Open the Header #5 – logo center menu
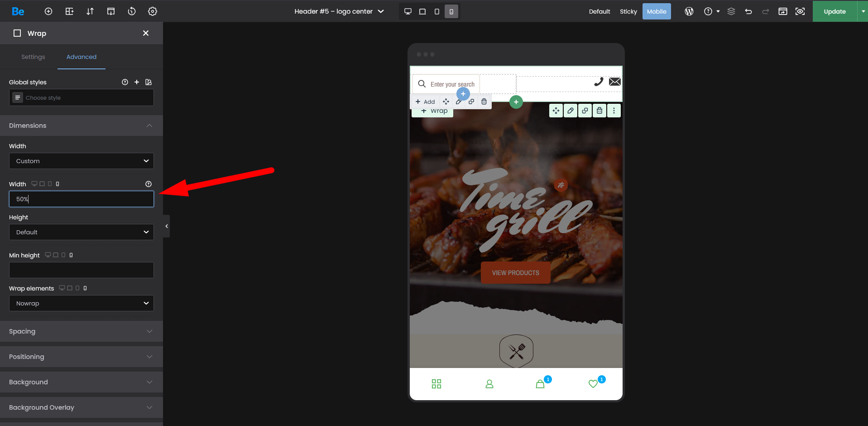868x426 pixels. (x=339, y=11)
